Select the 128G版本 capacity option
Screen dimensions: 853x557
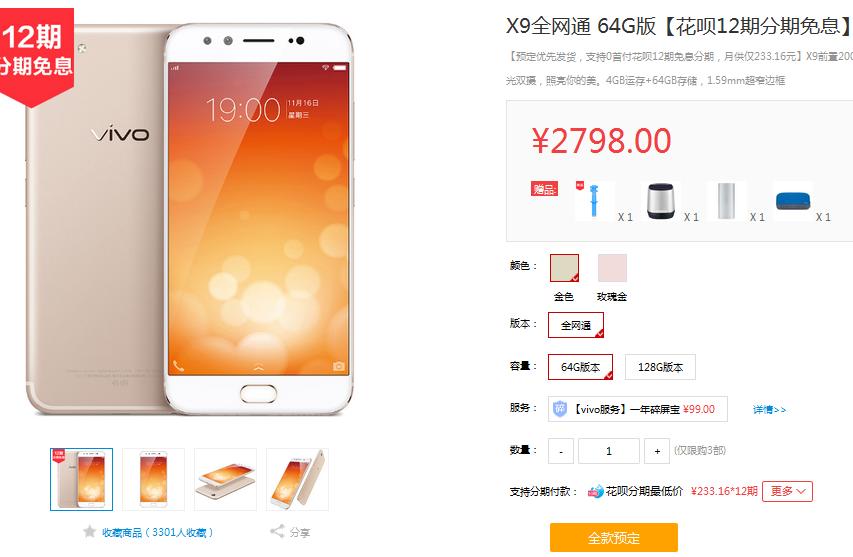click(660, 367)
